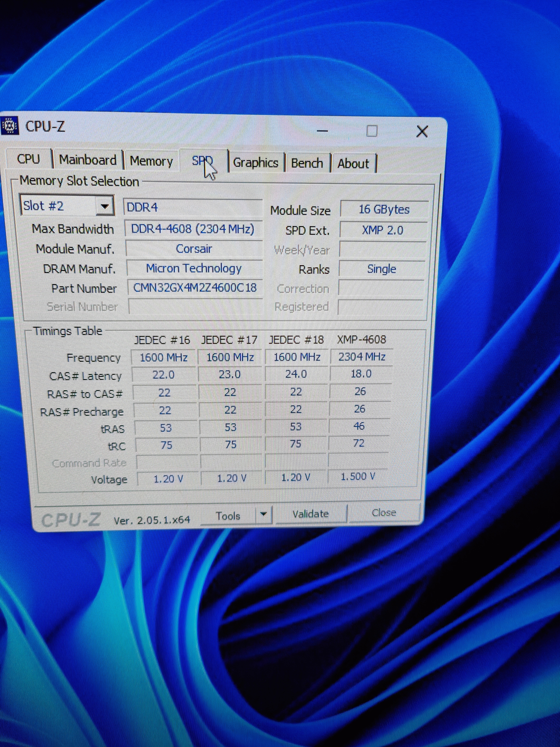Expand the Tools dropdown arrow

(264, 514)
